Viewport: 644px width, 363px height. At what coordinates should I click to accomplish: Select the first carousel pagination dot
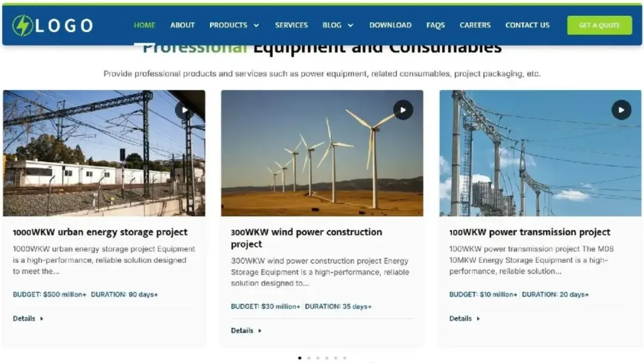pos(300,358)
